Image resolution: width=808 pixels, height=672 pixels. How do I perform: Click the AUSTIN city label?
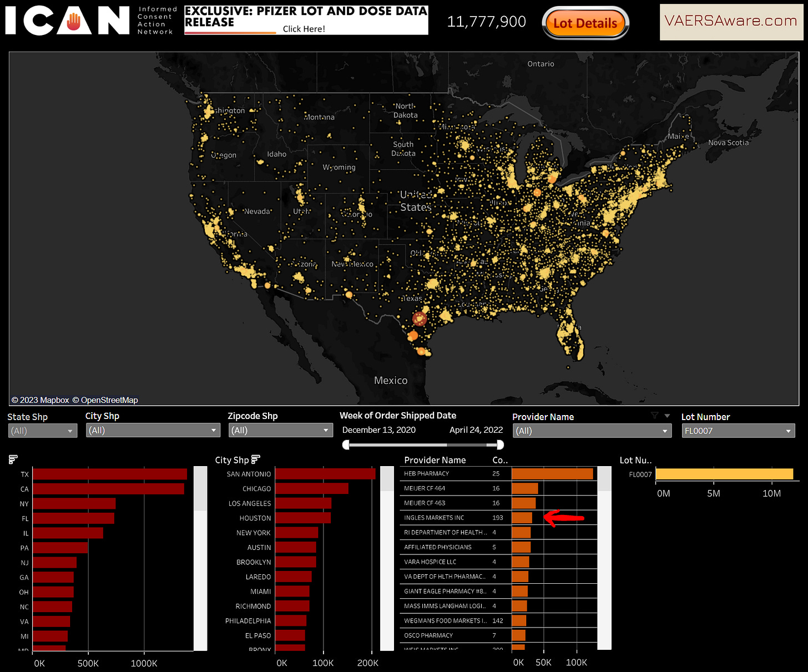click(259, 548)
